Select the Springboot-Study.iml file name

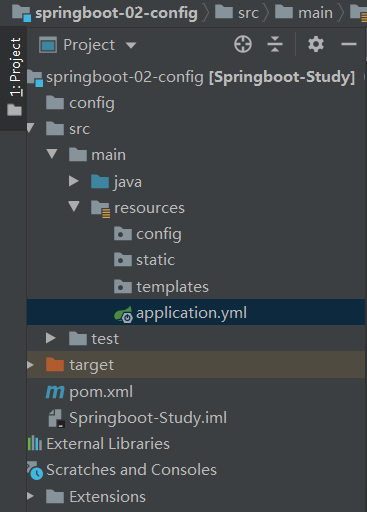pyautogui.click(x=148, y=418)
